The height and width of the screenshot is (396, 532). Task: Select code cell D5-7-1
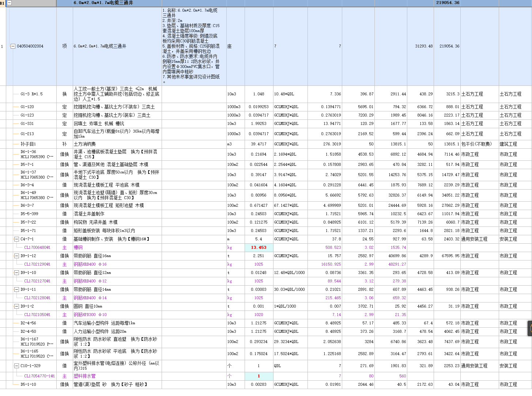coord(28,165)
